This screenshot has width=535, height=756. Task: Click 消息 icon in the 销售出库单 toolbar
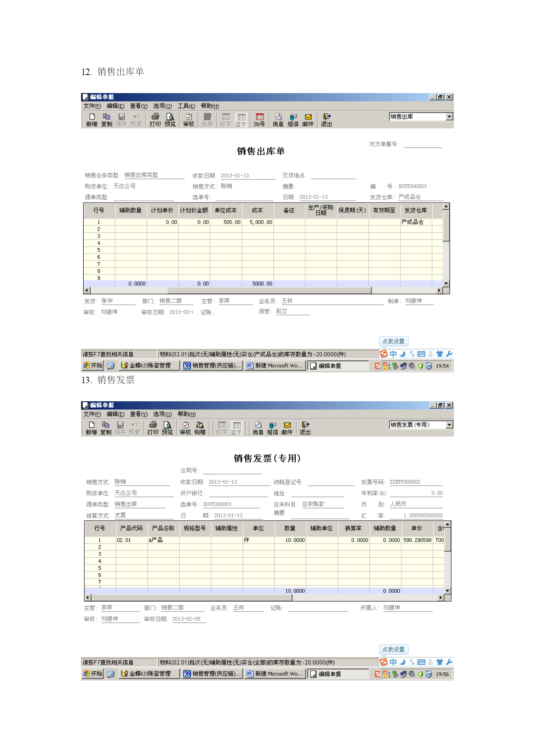click(278, 120)
